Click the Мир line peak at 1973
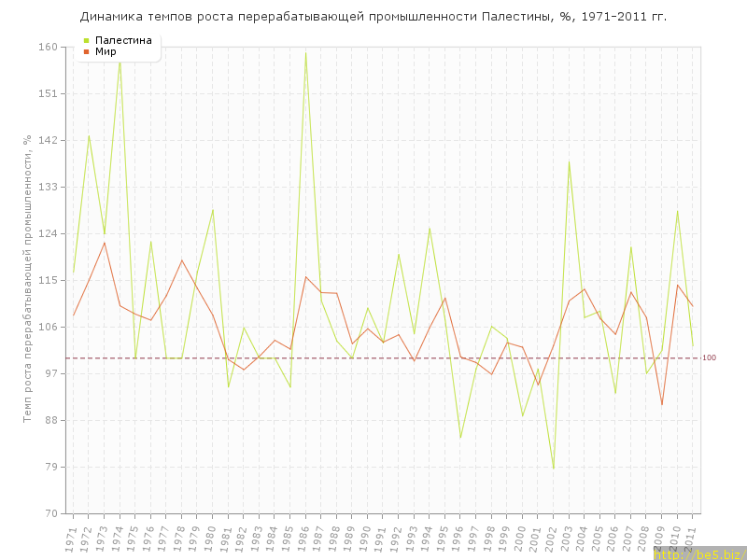The image size is (747, 560). pos(105,243)
